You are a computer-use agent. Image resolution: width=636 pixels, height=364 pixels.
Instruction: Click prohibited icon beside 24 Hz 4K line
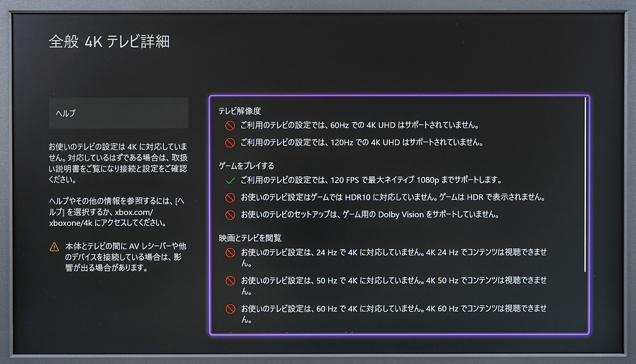pyautogui.click(x=230, y=253)
